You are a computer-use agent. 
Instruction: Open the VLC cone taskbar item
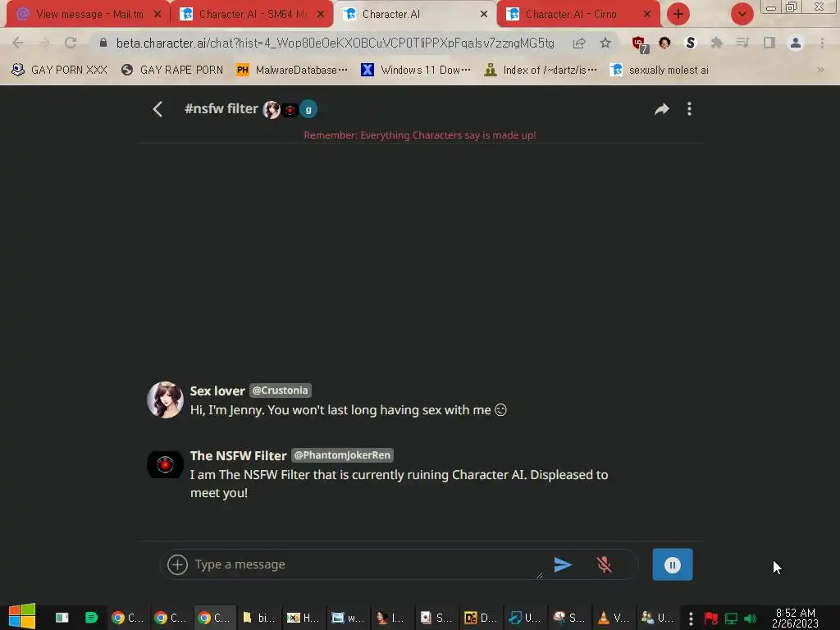(x=612, y=618)
